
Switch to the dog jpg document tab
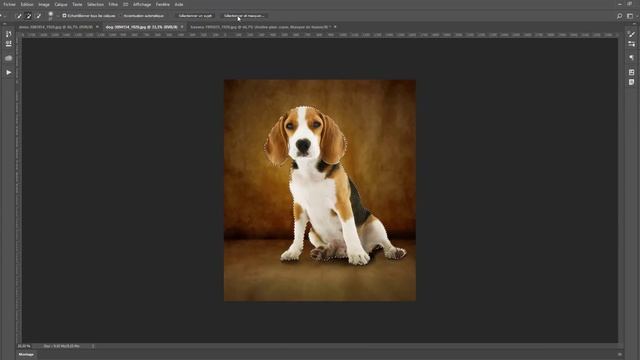(x=141, y=27)
